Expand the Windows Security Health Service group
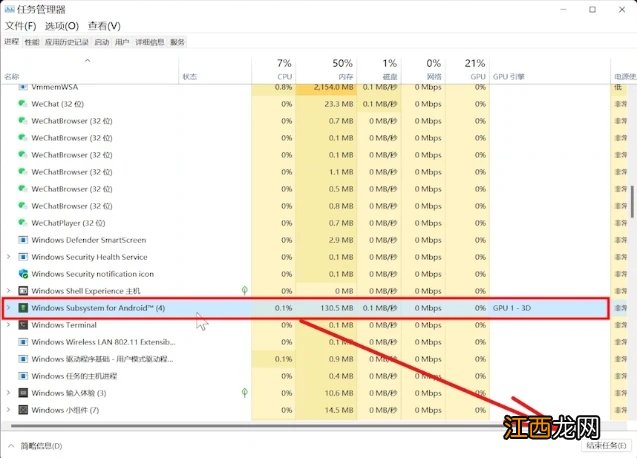This screenshot has width=637, height=458. point(8,257)
